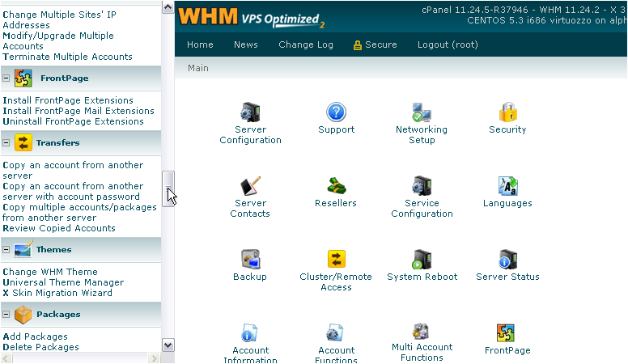Open Review Copied Accounts
This screenshot has height=364, width=628.
click(x=59, y=228)
